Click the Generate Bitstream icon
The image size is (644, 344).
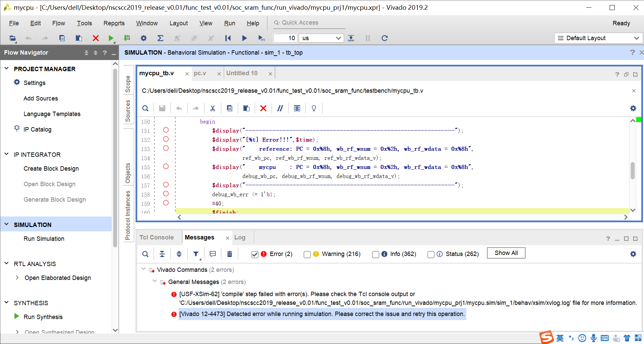pos(127,38)
